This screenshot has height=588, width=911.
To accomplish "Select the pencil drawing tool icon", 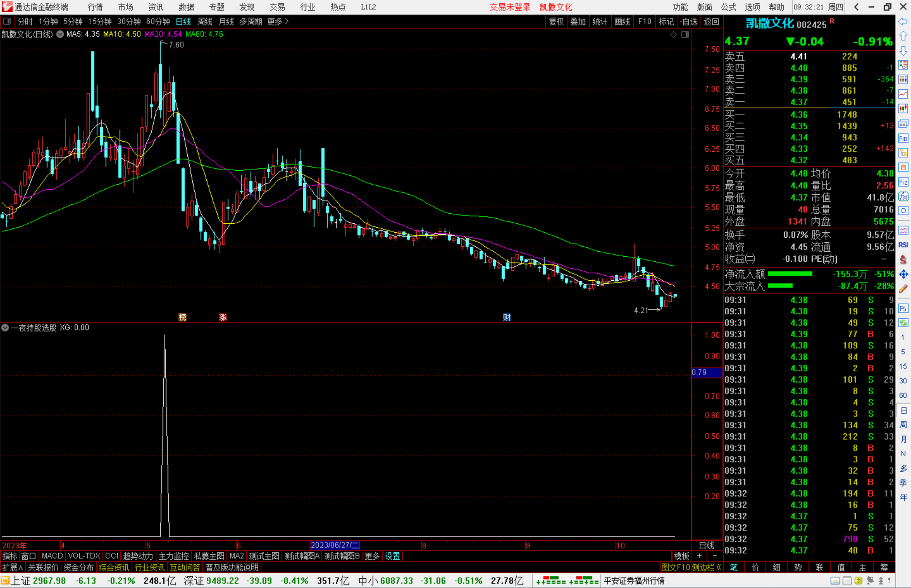I will (x=903, y=289).
